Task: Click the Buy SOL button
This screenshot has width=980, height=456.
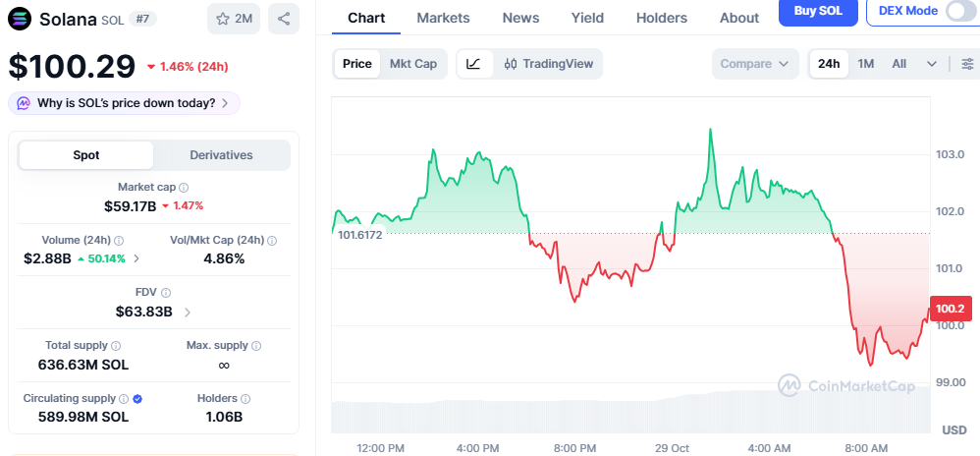Action: pos(818,11)
